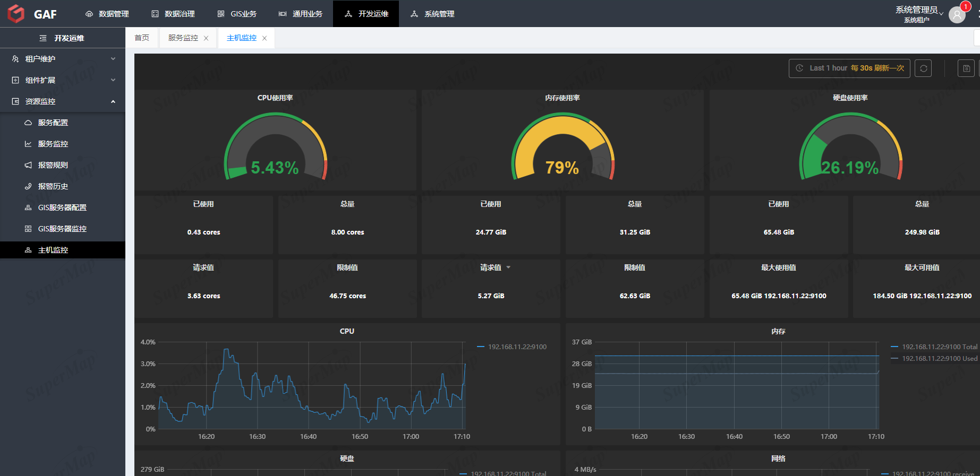Open the GIS业务 top menu

click(x=237, y=14)
